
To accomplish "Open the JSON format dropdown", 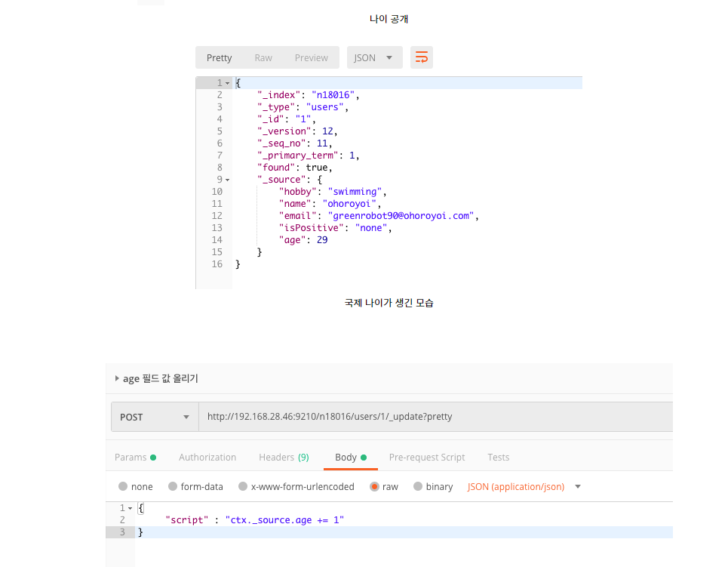I will 373,58.
